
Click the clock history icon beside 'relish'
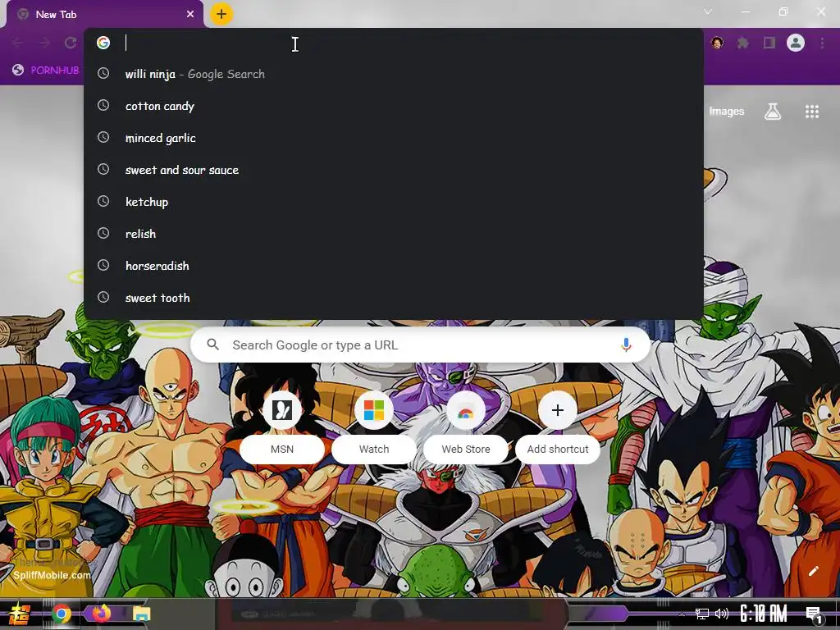point(103,233)
